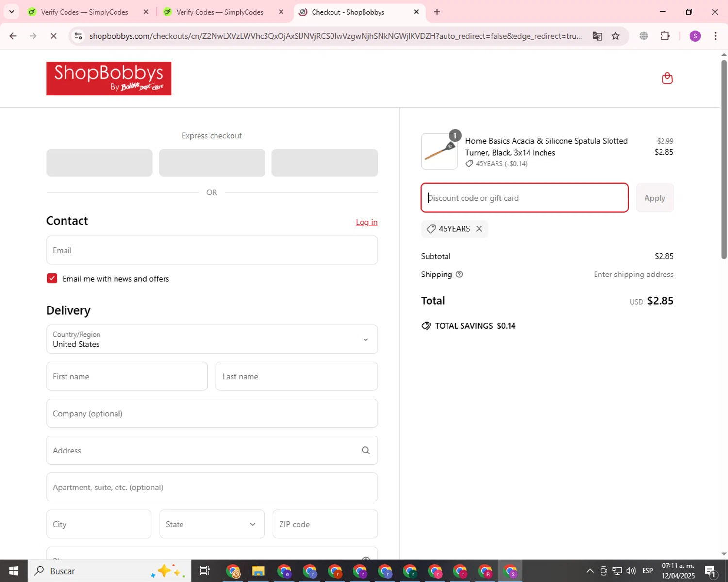728x582 pixels.
Task: Click the network tray icon
Action: pyautogui.click(x=617, y=571)
